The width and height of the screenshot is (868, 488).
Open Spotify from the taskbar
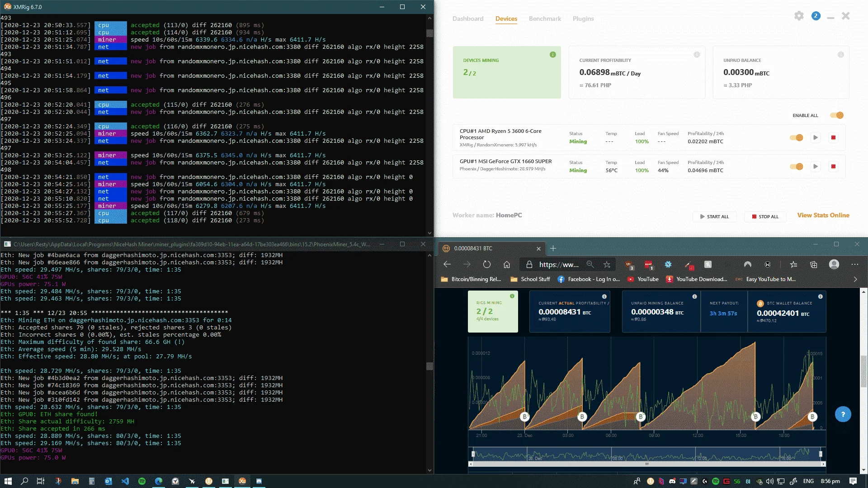142,481
